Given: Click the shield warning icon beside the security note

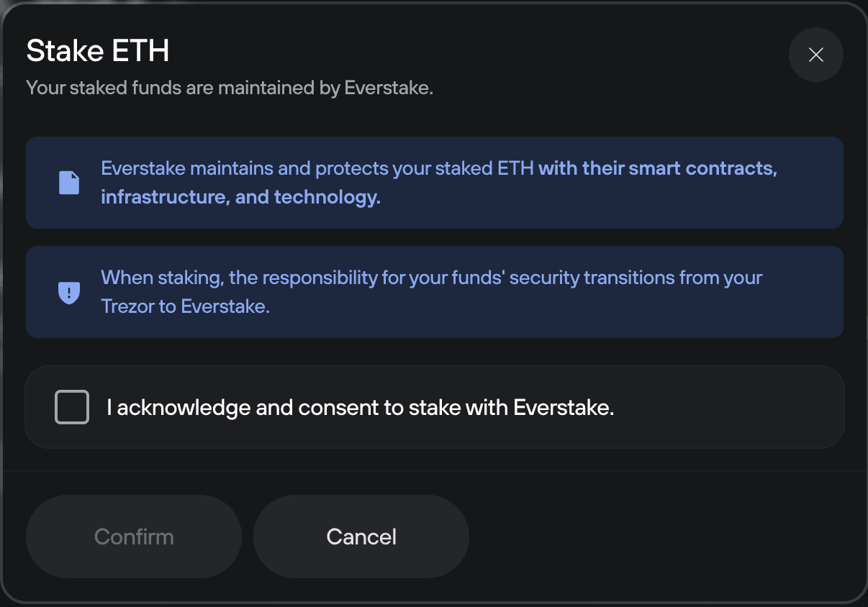Looking at the screenshot, I should [69, 292].
